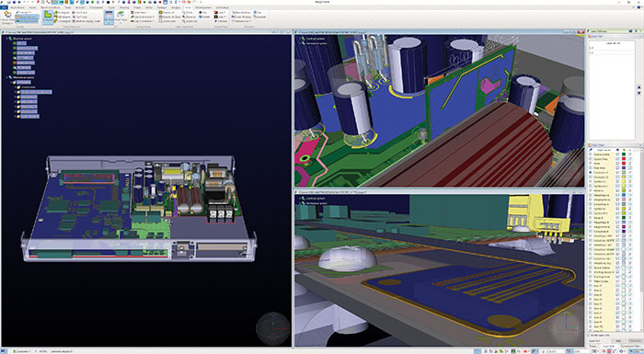Toggle visibility checkbox of first layer row
This screenshot has height=354, width=644.
(617, 154)
